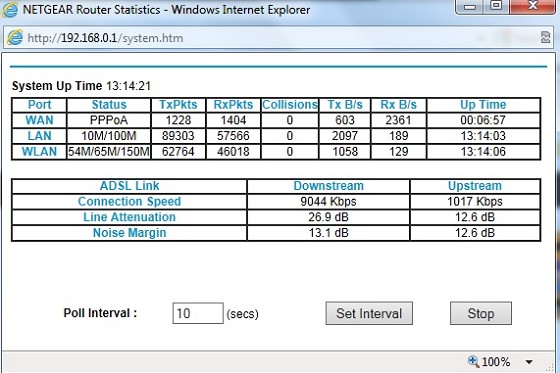Select the 192.168.0.1 address bar URL

coord(105,38)
